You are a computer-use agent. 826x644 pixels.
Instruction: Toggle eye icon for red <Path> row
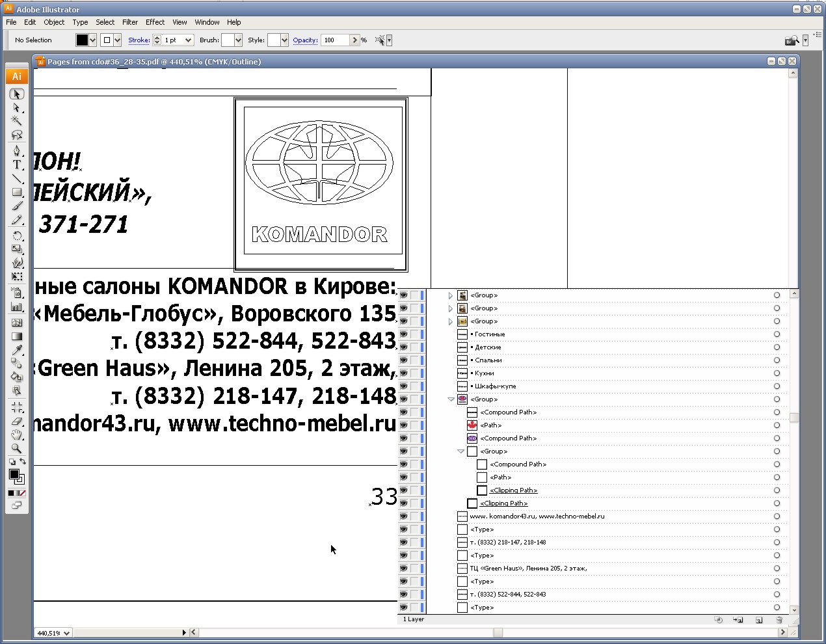[404, 425]
